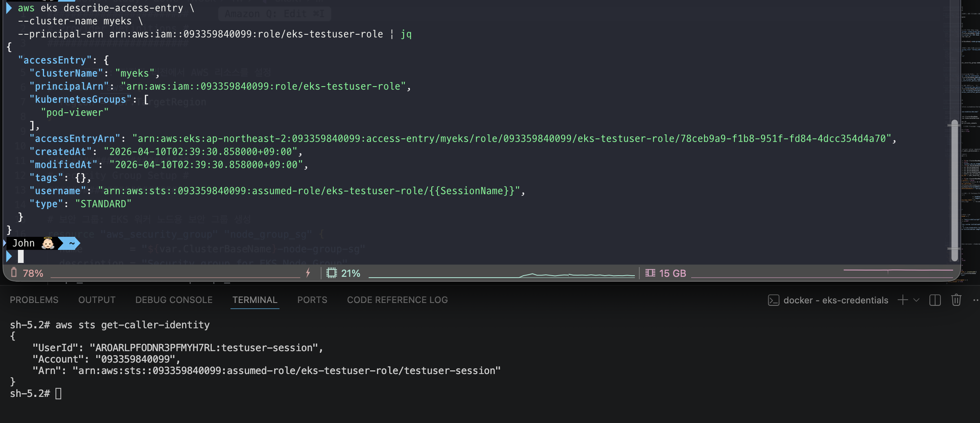Click the "accessEntry" key
The width and height of the screenshot is (980, 423).
pyautogui.click(x=55, y=60)
